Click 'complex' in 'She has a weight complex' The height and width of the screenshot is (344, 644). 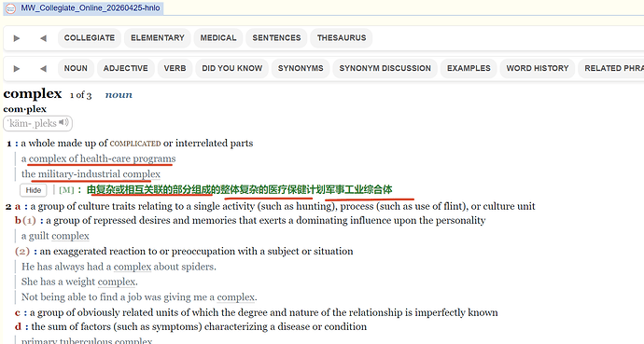pos(117,282)
